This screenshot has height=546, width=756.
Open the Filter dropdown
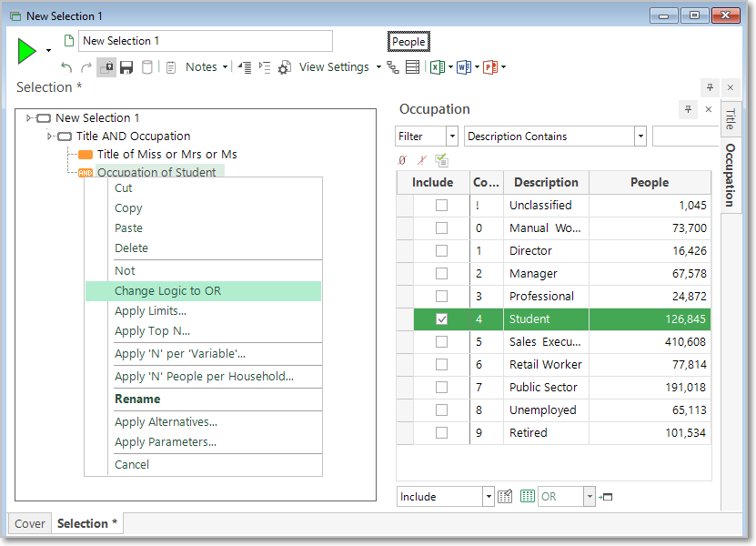pyautogui.click(x=452, y=136)
